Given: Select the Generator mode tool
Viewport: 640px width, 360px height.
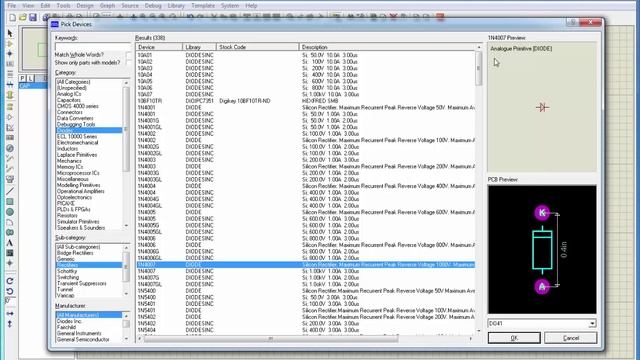Looking at the screenshot, I should click(10, 148).
